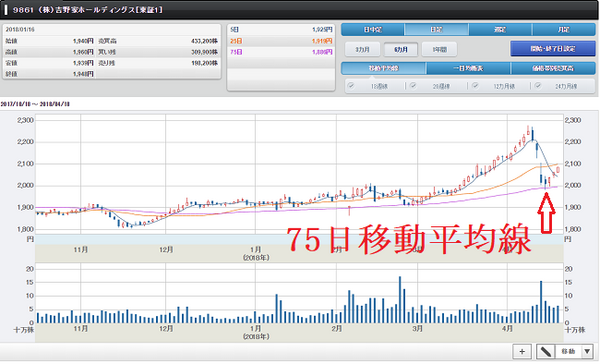Switch to the 日足 daily chart tab

coord(436,29)
